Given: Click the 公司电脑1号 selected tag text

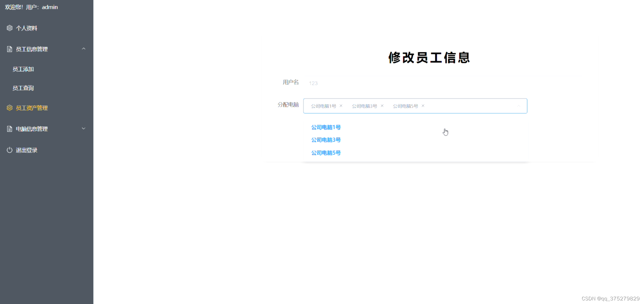Looking at the screenshot, I should 323,106.
